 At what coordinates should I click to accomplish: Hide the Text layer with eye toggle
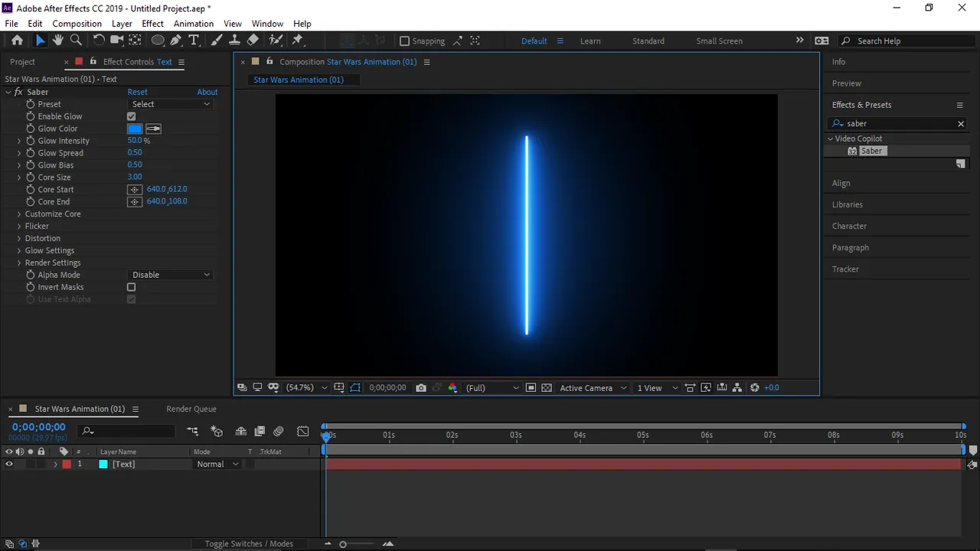tap(9, 464)
